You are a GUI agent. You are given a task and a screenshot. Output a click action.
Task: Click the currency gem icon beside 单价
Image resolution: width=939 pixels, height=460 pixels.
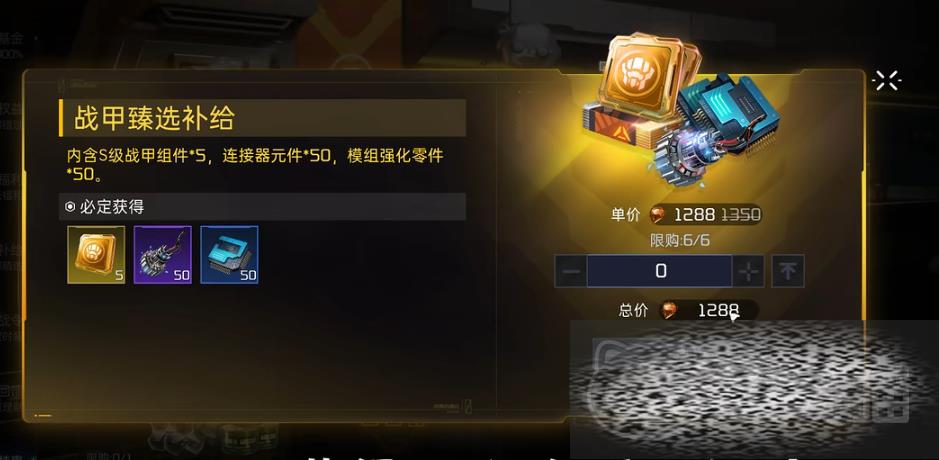click(x=658, y=214)
